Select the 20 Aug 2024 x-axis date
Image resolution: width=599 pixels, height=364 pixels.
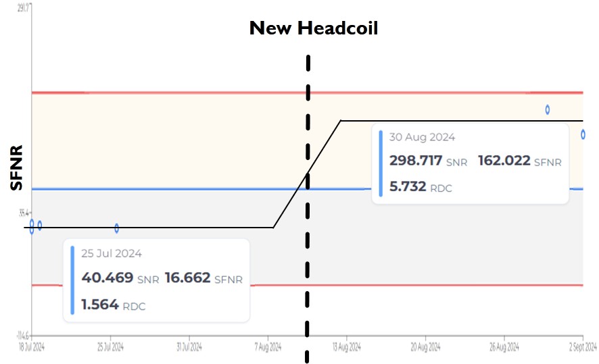(x=425, y=347)
